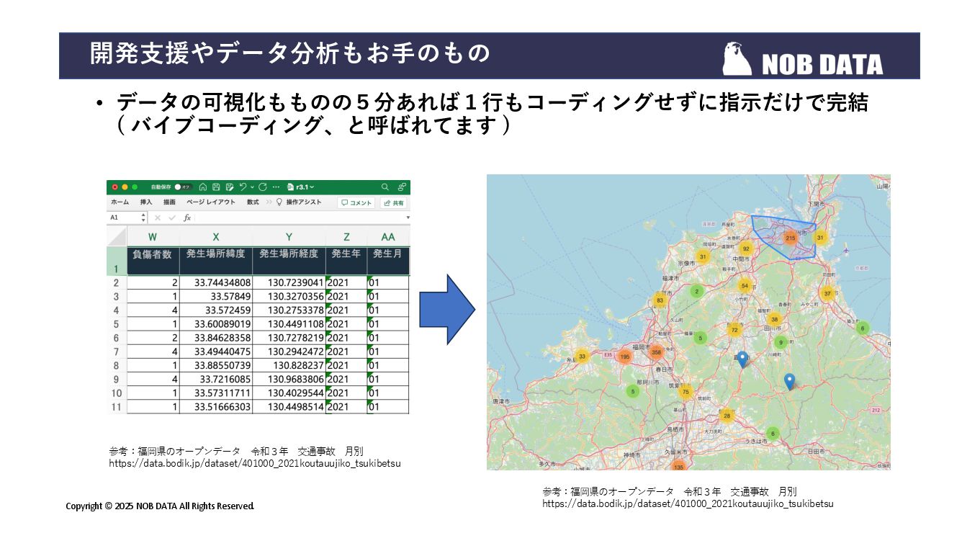Open the 挿入 ribbon tab
The image size is (980, 551).
(146, 202)
